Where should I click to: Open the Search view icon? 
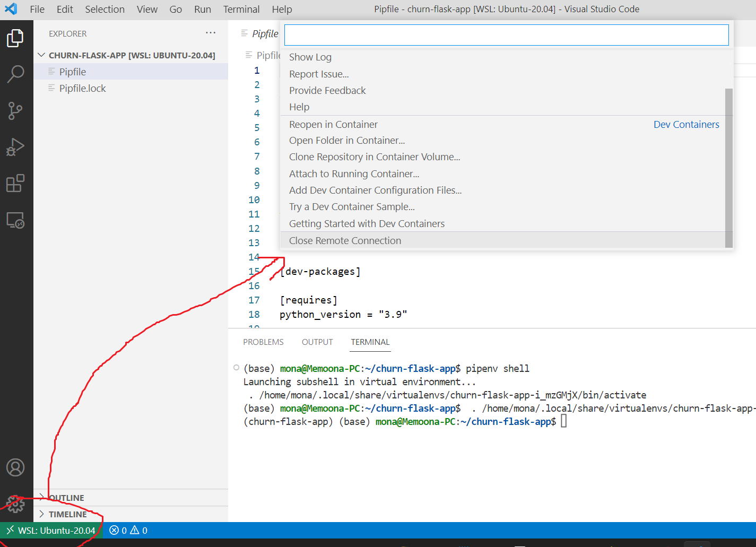click(x=15, y=74)
